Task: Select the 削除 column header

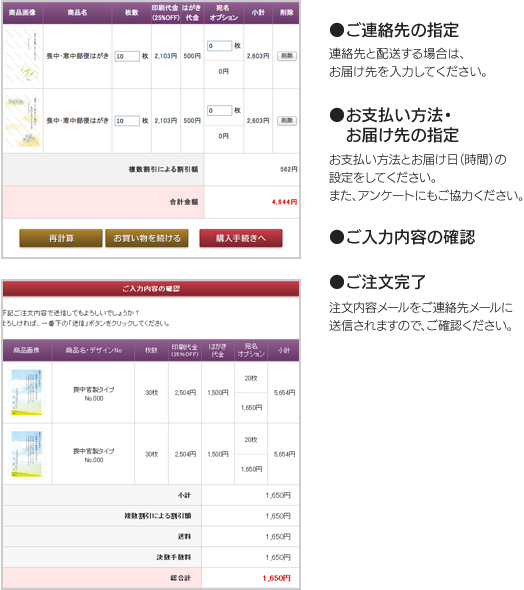Action: tap(287, 12)
